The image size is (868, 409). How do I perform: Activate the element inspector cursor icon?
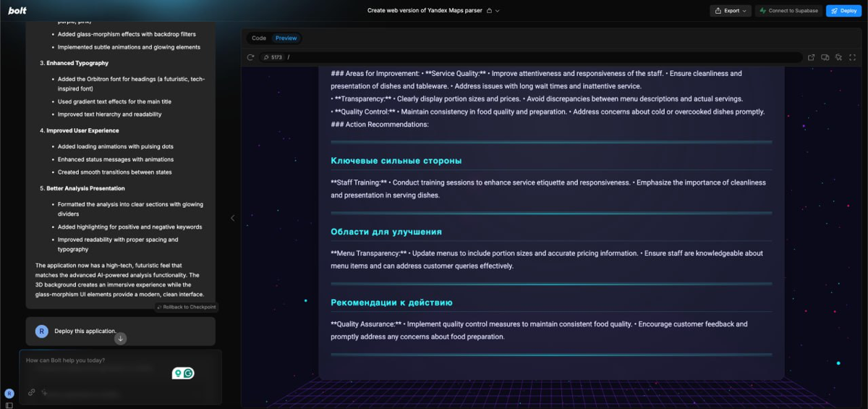coord(838,57)
